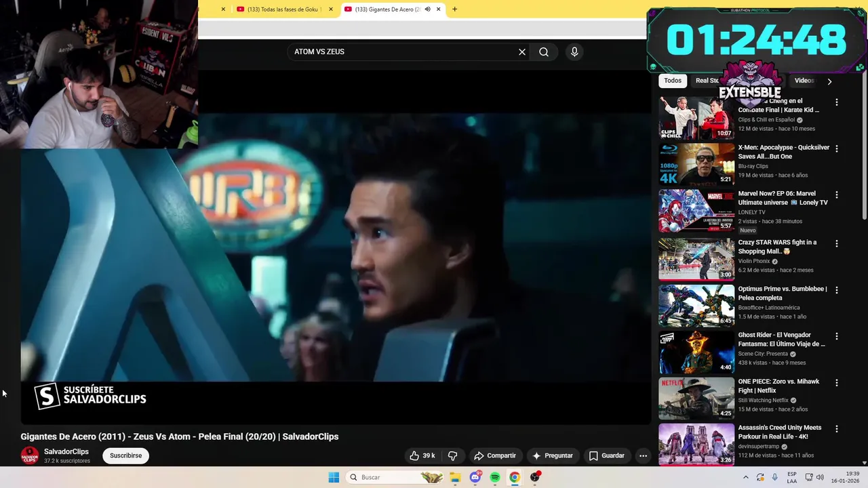
Task: Show more filter chips with right chevron
Action: (829, 81)
